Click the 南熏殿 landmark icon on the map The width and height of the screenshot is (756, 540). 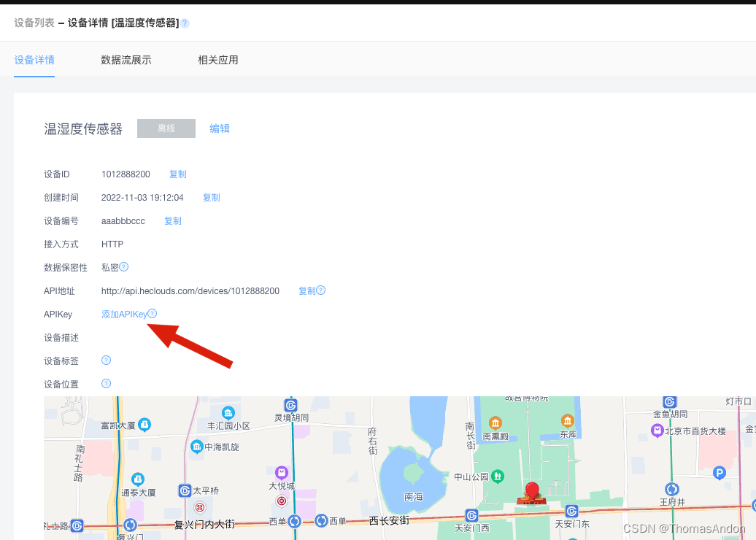tap(497, 422)
